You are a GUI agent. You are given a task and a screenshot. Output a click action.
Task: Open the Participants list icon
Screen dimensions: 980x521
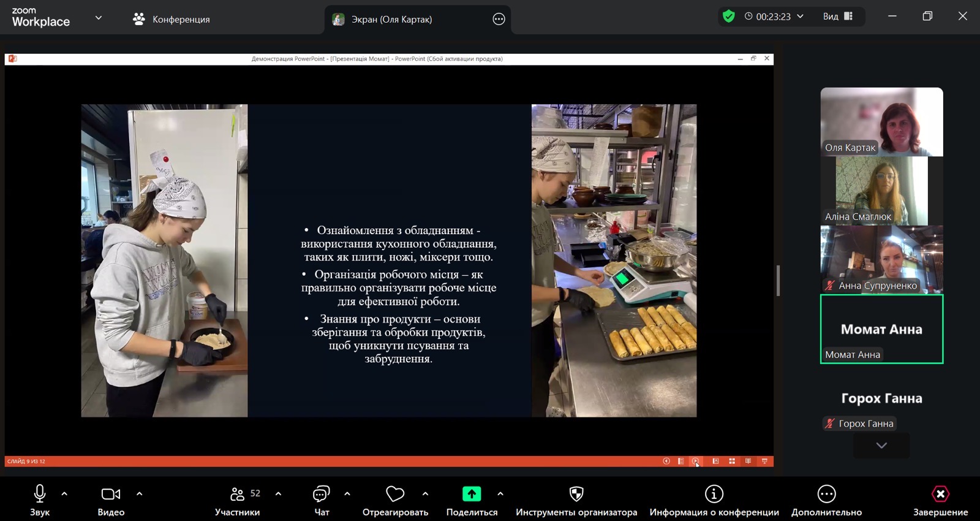pos(238,494)
